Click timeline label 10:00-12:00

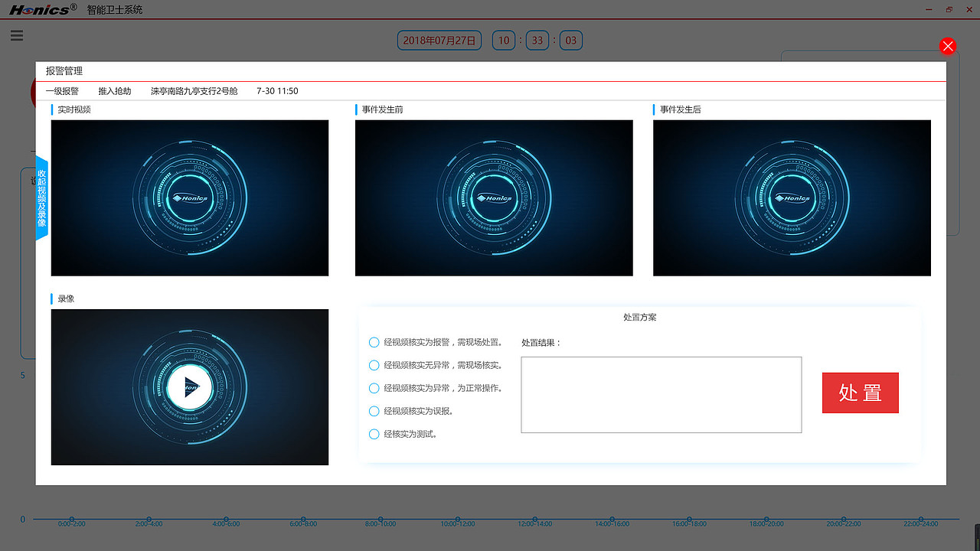458,524
